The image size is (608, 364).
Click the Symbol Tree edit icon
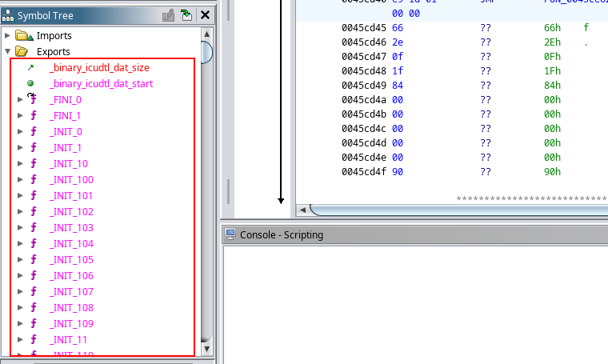(168, 14)
